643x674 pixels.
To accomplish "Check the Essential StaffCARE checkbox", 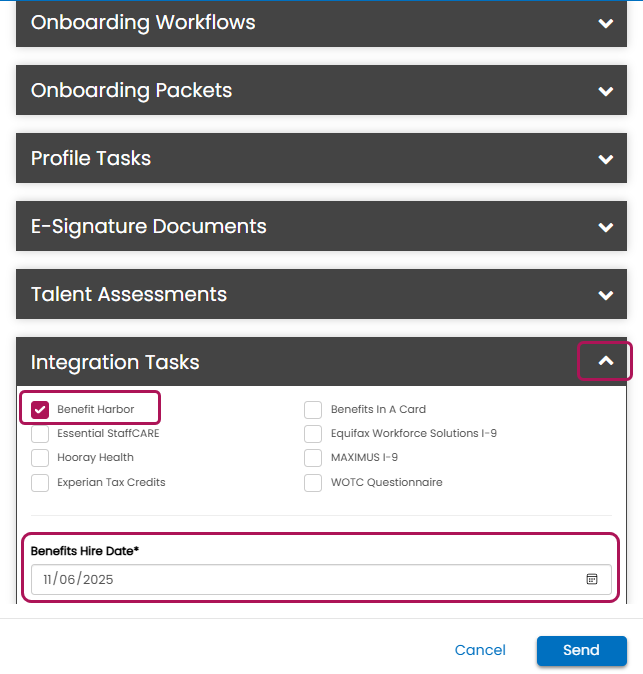I will [40, 434].
